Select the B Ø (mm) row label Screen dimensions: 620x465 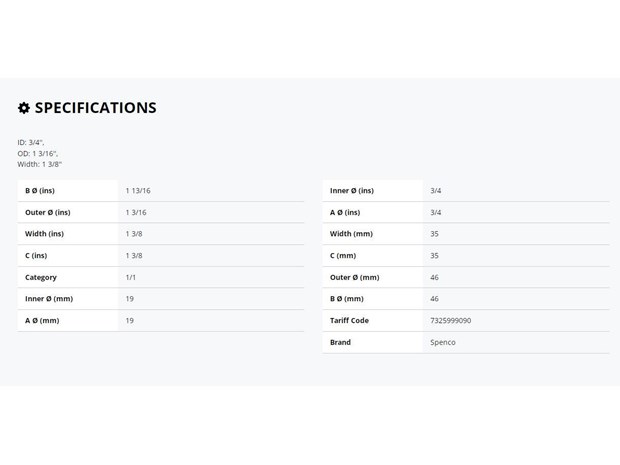pos(347,299)
